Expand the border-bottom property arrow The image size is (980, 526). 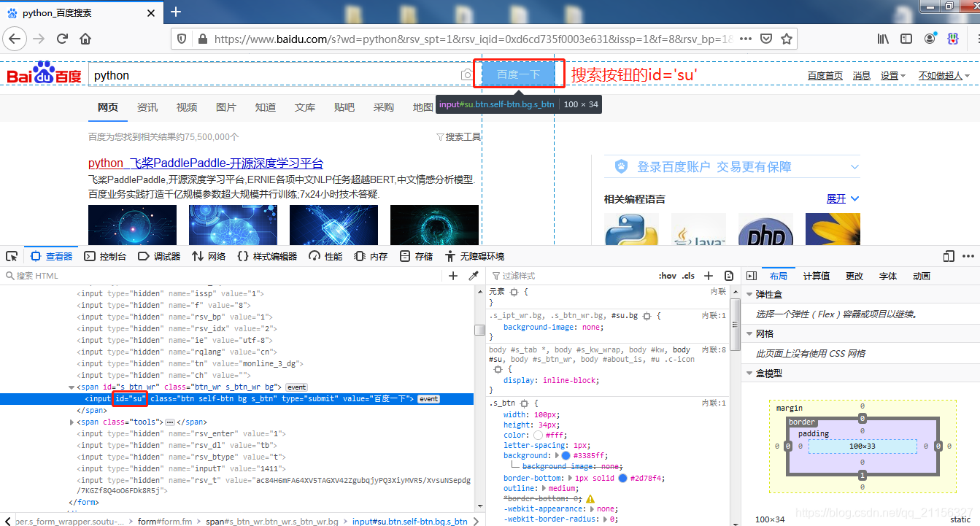[x=571, y=479]
